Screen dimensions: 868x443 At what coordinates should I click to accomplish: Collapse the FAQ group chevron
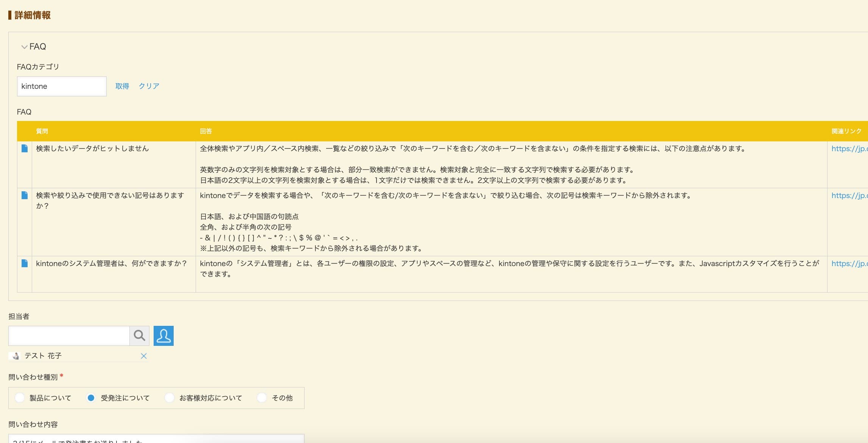24,47
